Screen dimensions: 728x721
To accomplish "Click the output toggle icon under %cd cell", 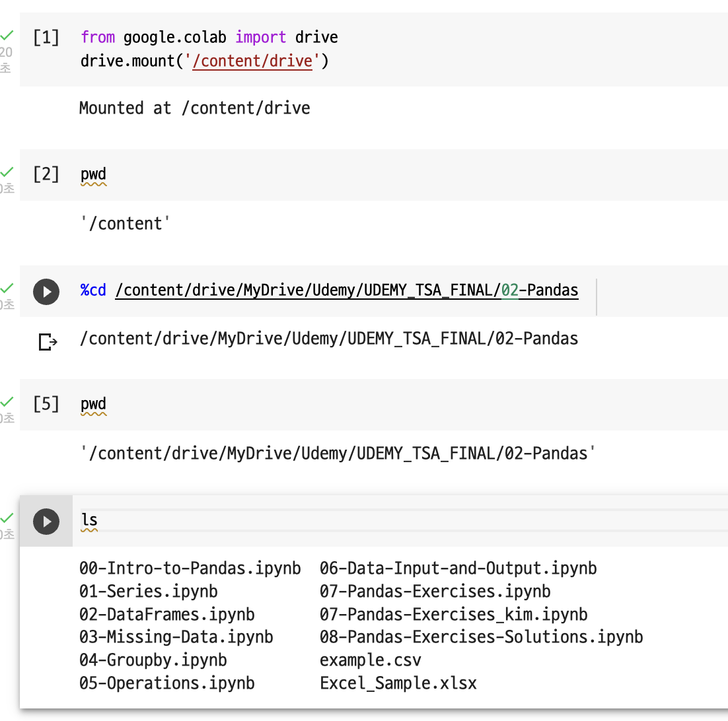I will pos(48,342).
